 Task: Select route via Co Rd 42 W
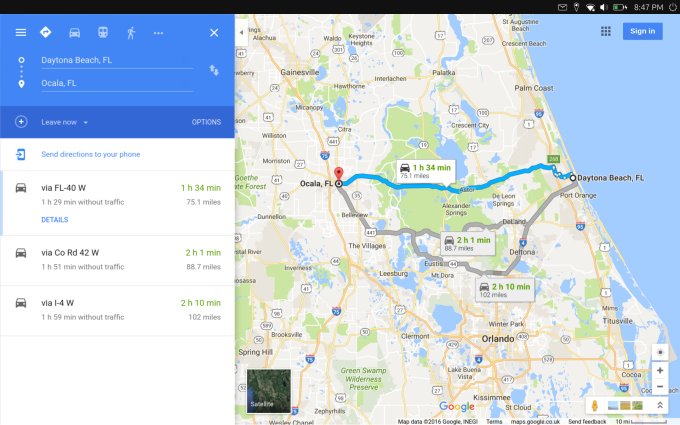pyautogui.click(x=118, y=260)
